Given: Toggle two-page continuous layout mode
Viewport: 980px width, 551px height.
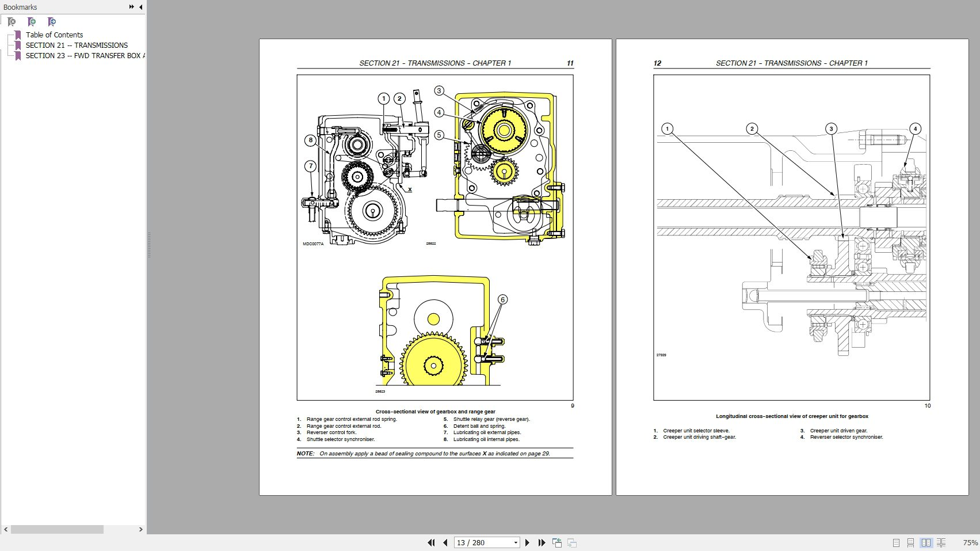Looking at the screenshot, I should pyautogui.click(x=940, y=543).
